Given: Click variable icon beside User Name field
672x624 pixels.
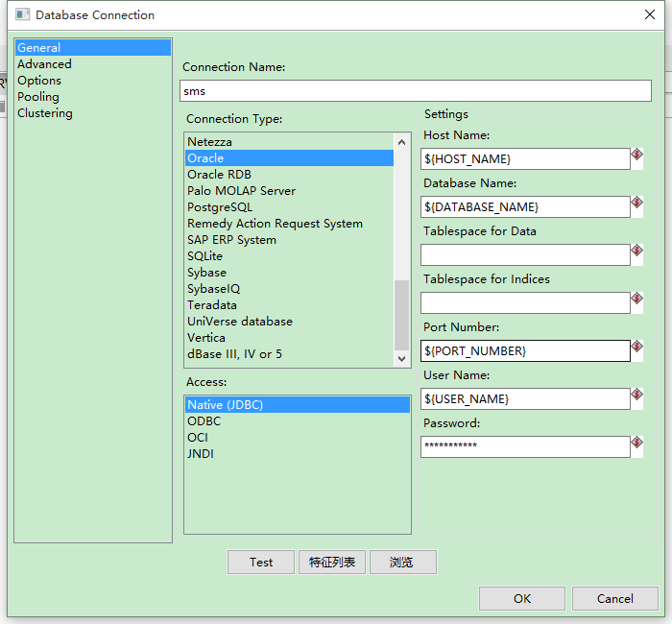Looking at the screenshot, I should [636, 395].
